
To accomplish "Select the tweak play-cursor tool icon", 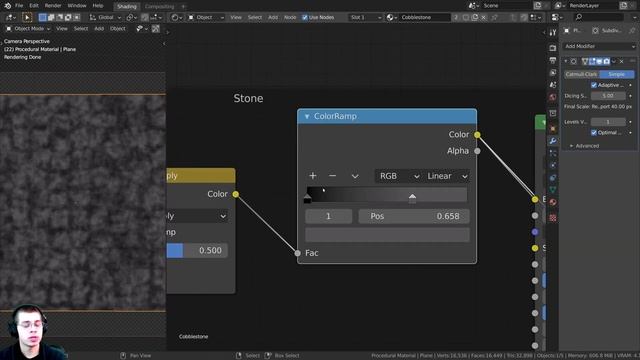I will point(27,17).
